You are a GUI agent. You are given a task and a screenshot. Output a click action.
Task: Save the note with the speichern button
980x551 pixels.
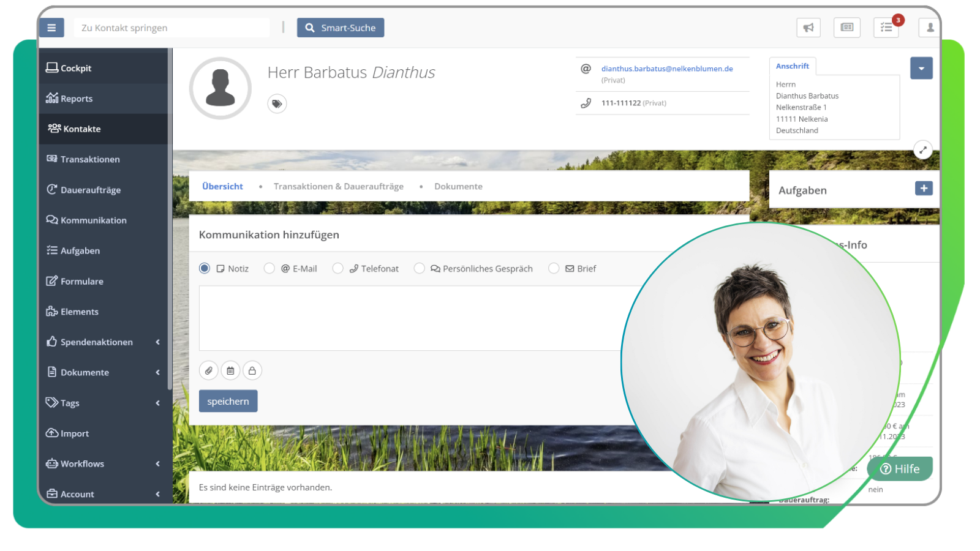pyautogui.click(x=228, y=401)
